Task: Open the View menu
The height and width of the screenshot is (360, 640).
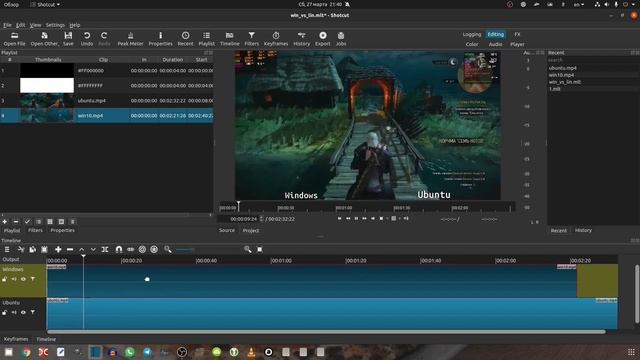Action: pos(36,25)
